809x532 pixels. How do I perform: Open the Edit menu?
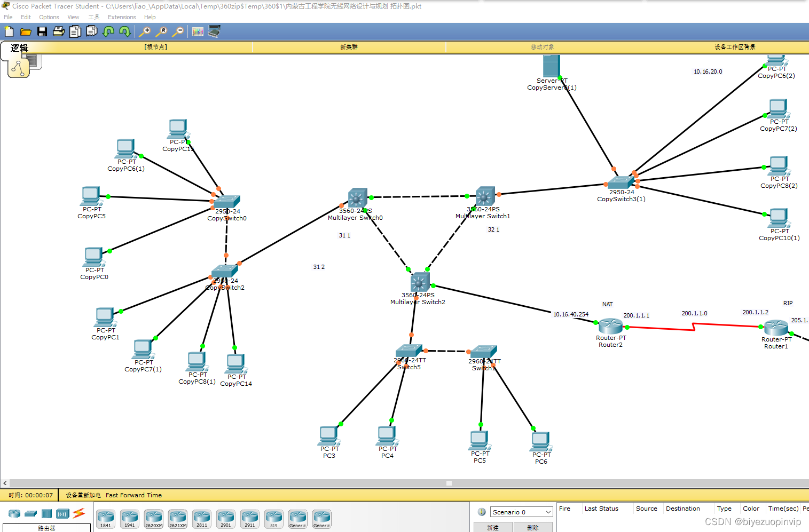click(26, 17)
